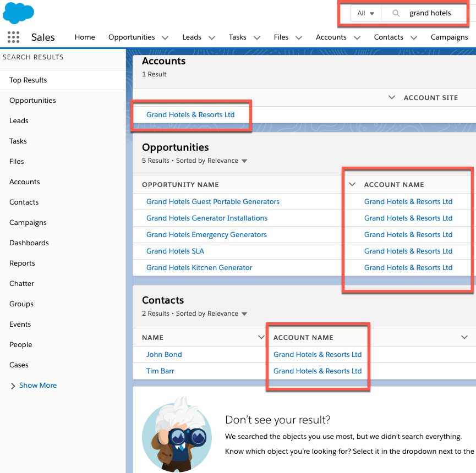Open Account Site column chevron menu
The height and width of the screenshot is (473, 476).
(x=392, y=97)
